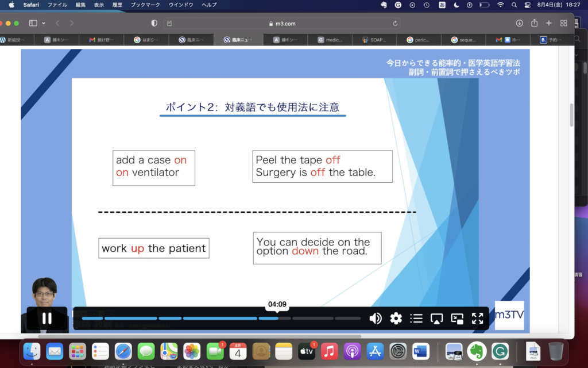Reload the m3.com page
The width and height of the screenshot is (588, 368).
click(395, 23)
